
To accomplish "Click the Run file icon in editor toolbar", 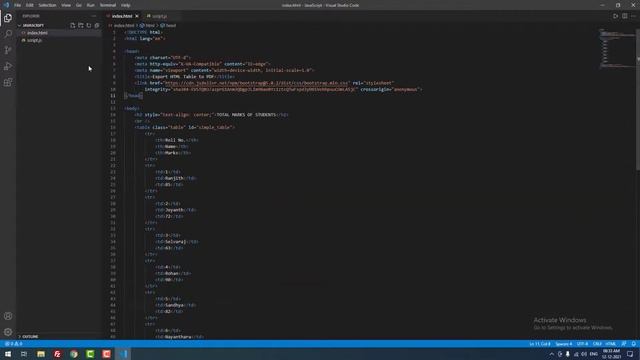I will 616,16.
